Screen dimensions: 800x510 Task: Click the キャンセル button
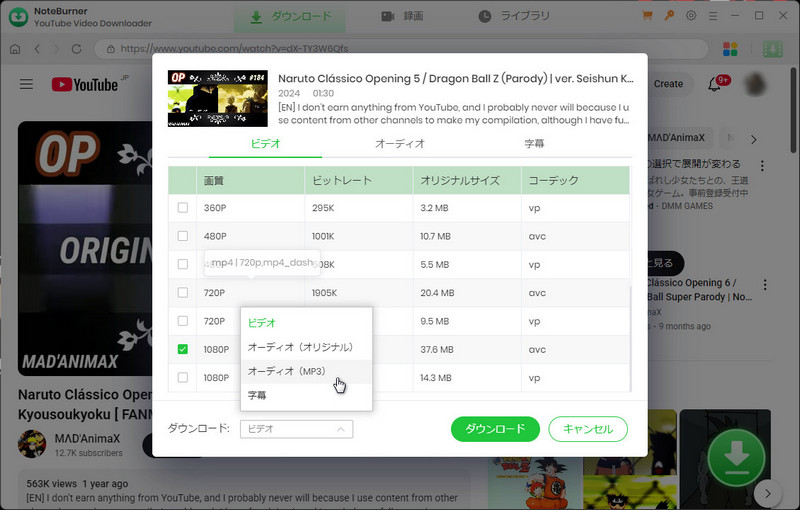pos(588,429)
